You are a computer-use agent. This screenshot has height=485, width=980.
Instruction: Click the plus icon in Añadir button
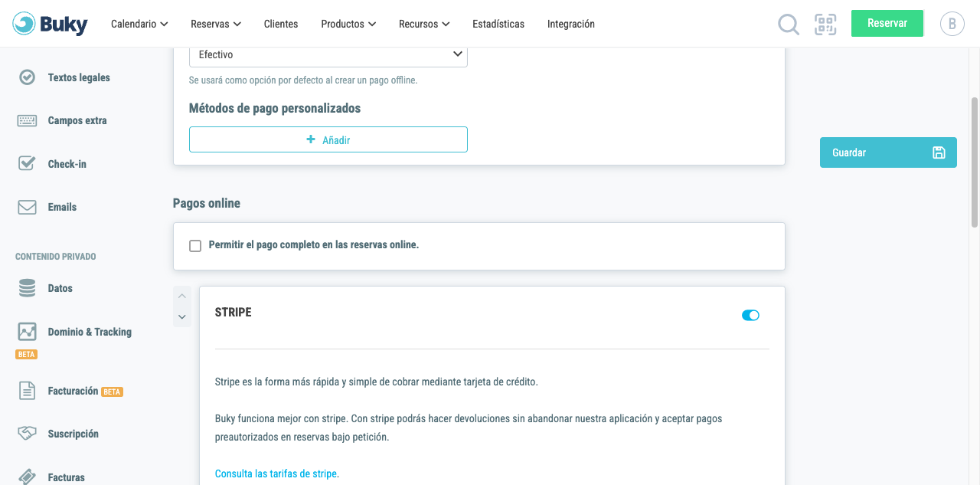(311, 139)
